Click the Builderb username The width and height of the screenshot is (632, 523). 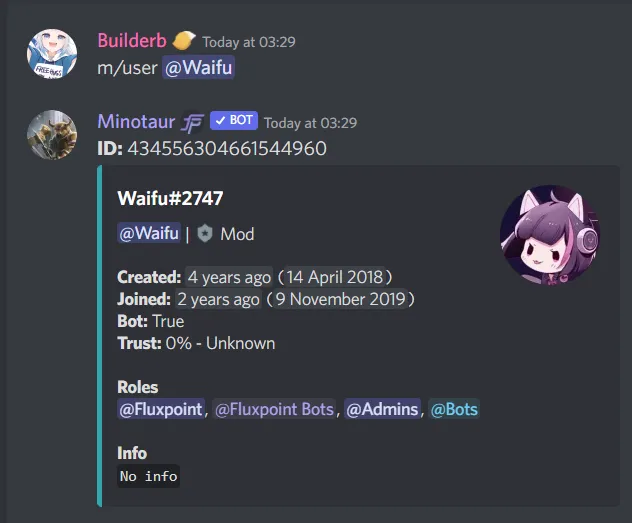pos(132,41)
